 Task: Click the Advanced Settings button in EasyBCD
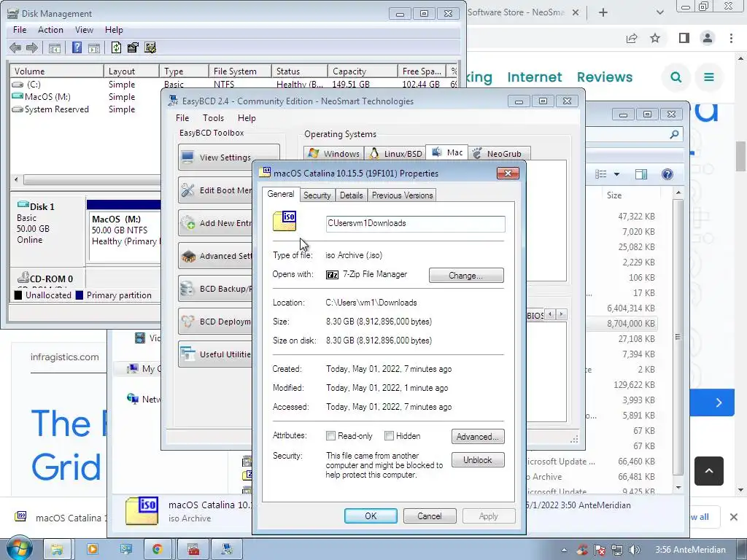point(216,256)
